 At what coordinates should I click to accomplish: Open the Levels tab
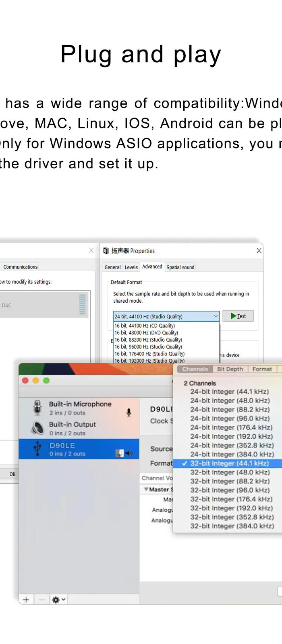(131, 267)
